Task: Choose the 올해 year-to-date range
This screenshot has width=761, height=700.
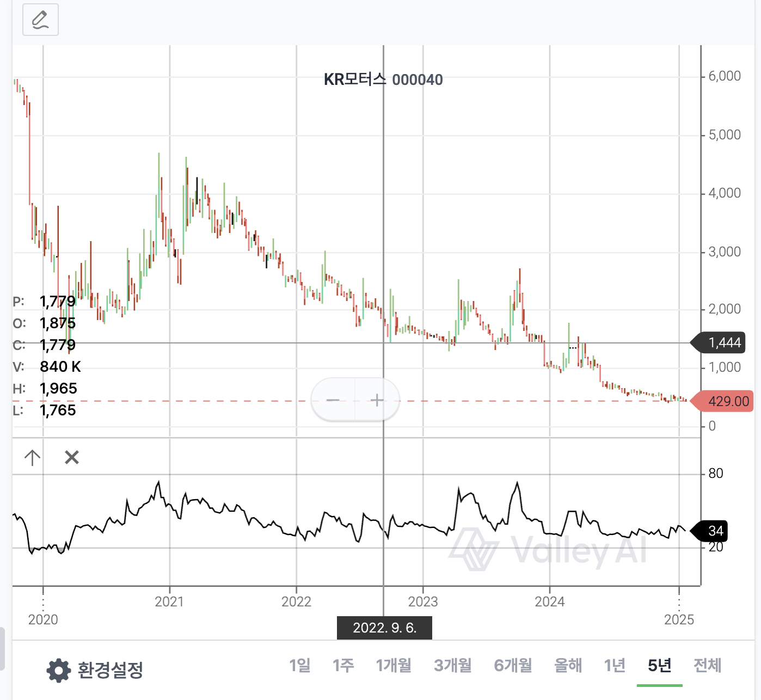Action: 568,665
